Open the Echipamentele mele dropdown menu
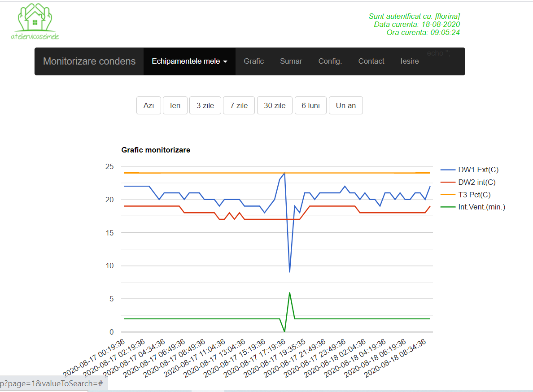This screenshot has height=392, width=533. (x=189, y=61)
